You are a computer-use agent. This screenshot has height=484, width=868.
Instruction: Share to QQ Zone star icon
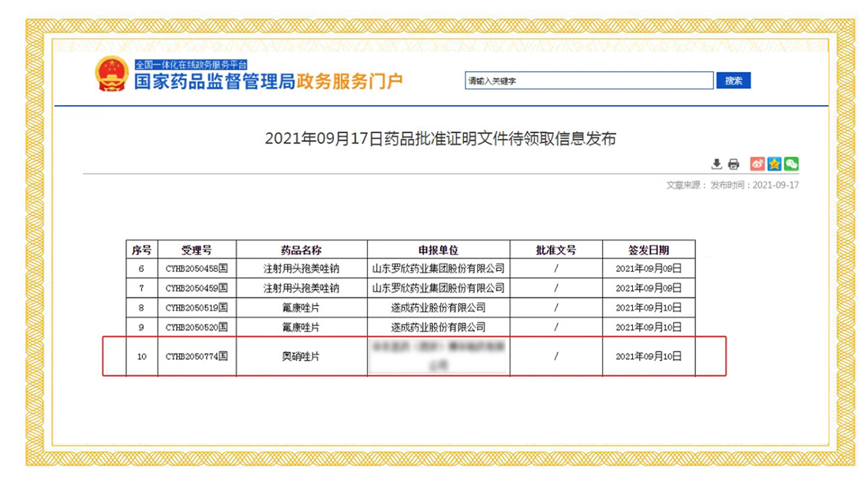pyautogui.click(x=774, y=164)
